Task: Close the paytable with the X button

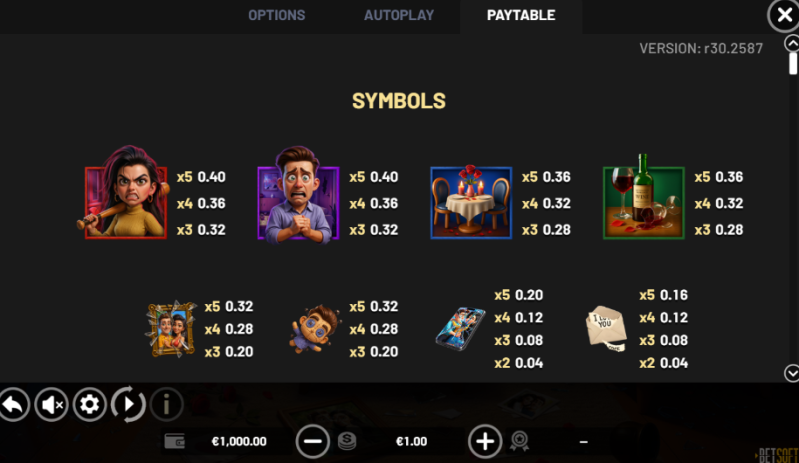Action: (784, 15)
